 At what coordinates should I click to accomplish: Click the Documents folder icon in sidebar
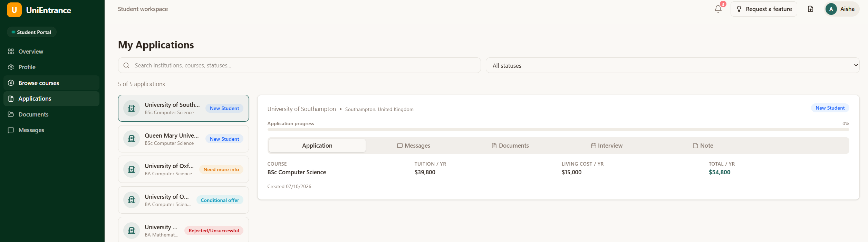pyautogui.click(x=11, y=114)
